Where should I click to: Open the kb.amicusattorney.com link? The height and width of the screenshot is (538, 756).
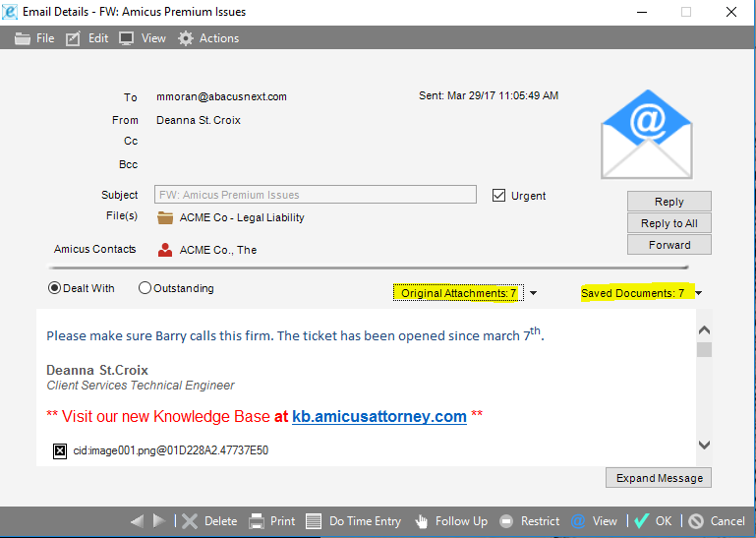point(379,416)
